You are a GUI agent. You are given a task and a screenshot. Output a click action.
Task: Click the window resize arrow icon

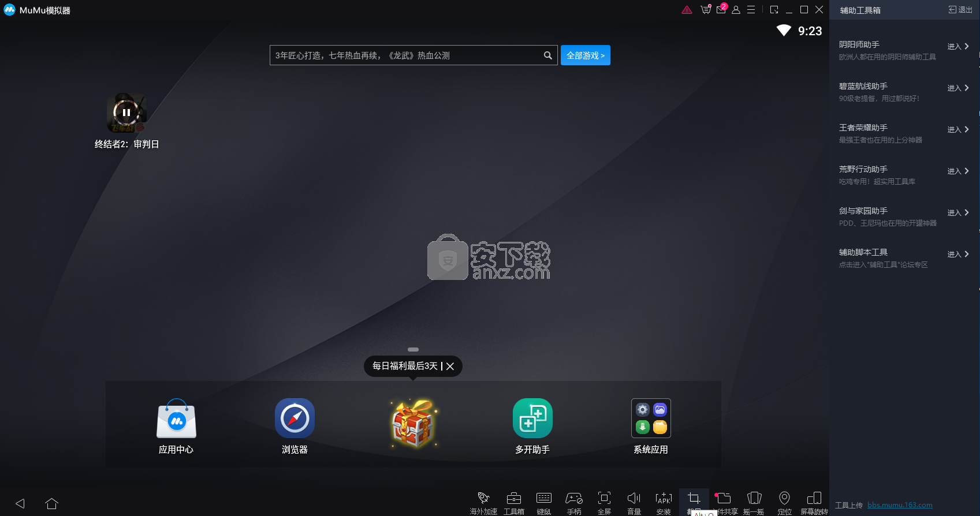774,10
